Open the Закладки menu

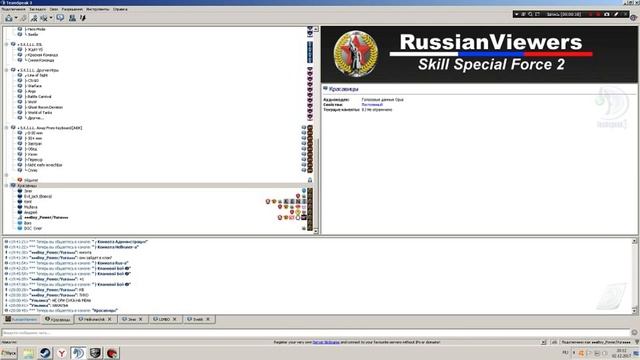38,9
